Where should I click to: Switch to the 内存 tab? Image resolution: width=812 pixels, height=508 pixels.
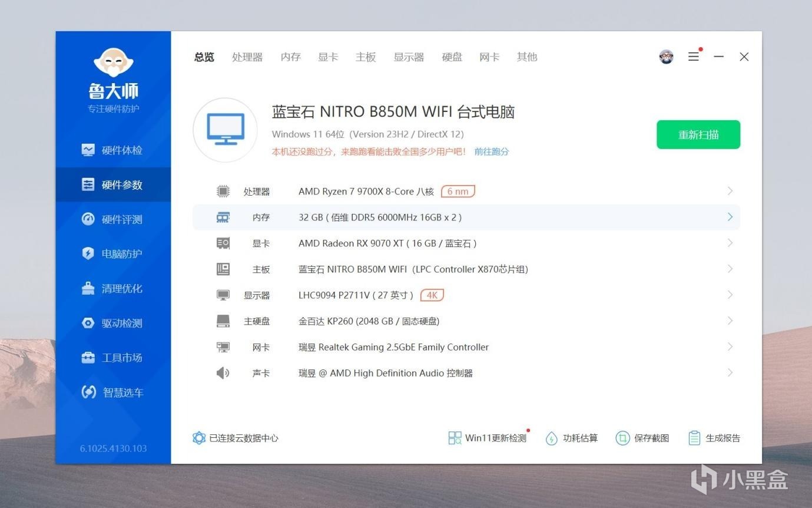click(291, 57)
